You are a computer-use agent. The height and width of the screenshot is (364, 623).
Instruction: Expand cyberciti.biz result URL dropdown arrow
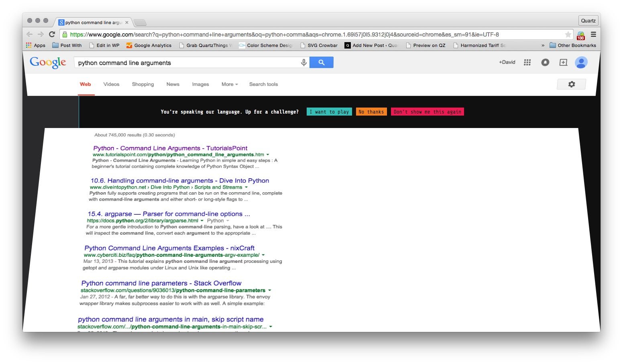[263, 255]
